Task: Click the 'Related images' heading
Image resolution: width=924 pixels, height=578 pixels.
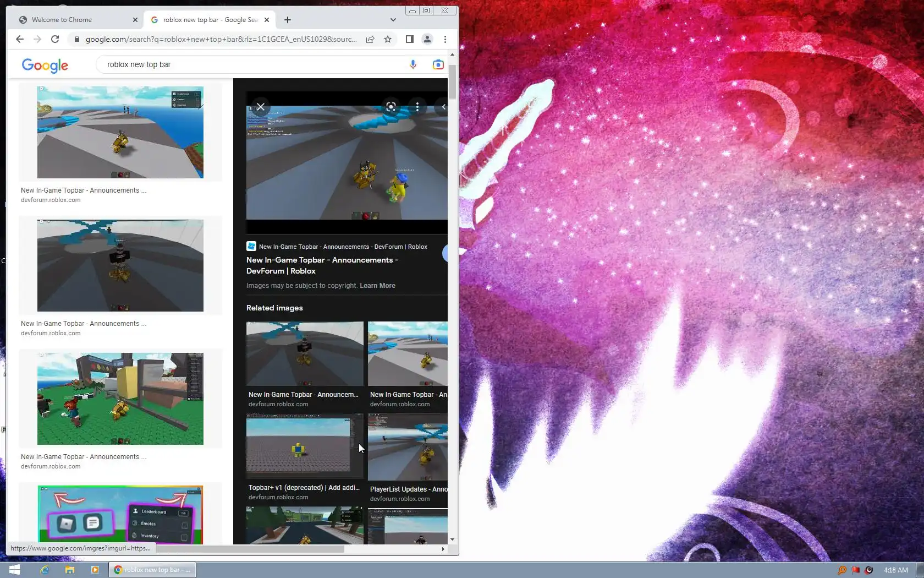Action: click(x=274, y=308)
